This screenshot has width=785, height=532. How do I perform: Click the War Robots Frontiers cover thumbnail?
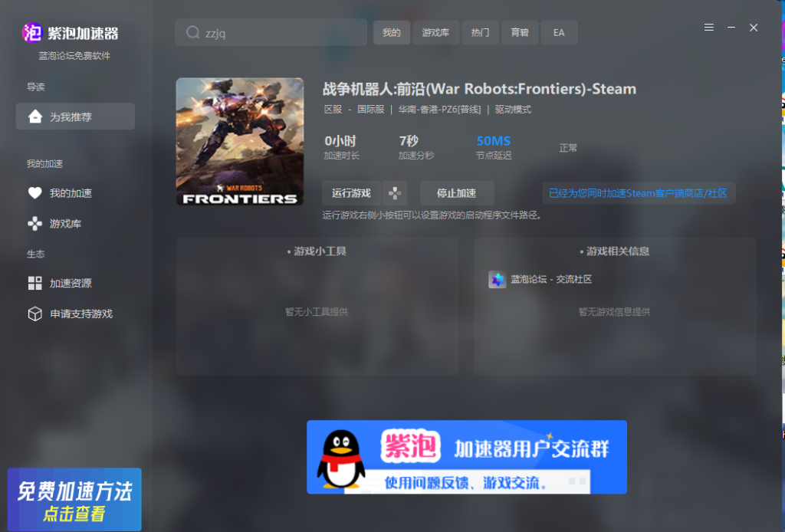240,142
